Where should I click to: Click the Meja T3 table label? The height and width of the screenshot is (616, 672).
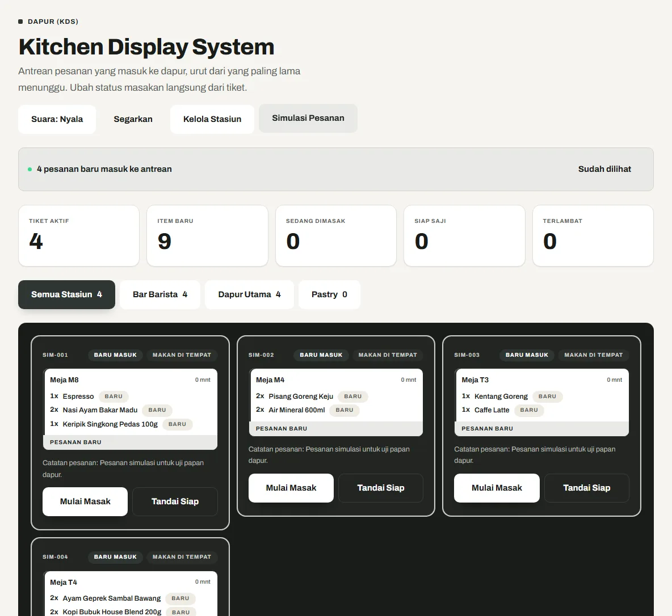pyautogui.click(x=475, y=380)
